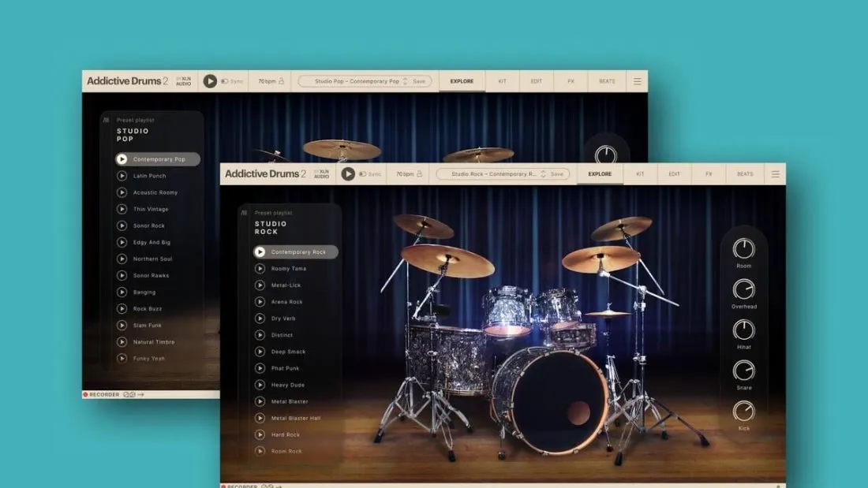Click the playlist icon beside Studio Pop preset playlist
This screenshot has width=868, height=488.
coord(107,120)
